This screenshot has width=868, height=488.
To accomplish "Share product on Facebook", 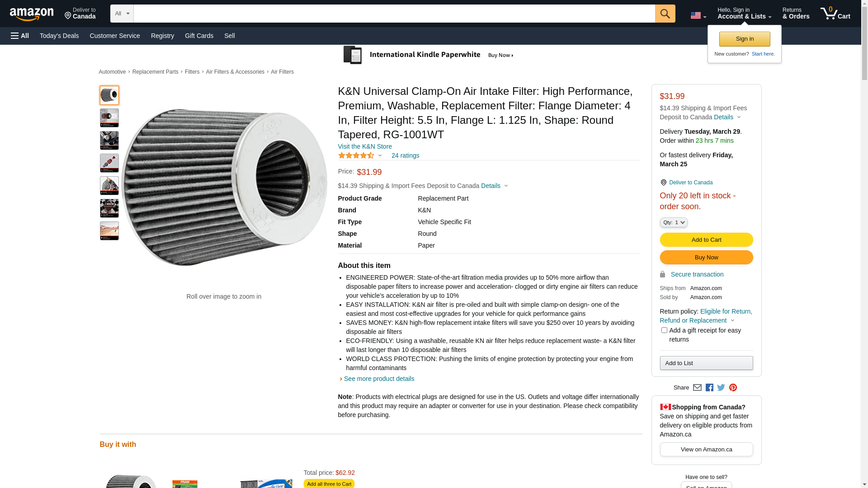I will pyautogui.click(x=709, y=388).
